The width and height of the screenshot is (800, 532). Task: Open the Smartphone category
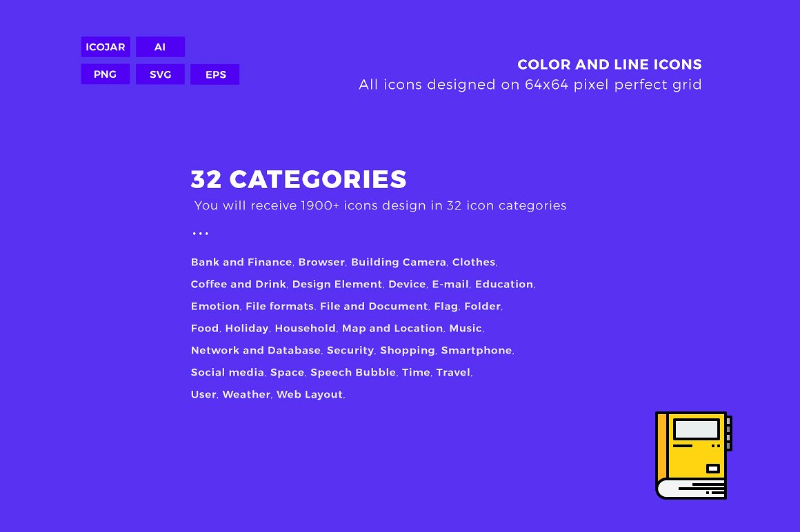(477, 350)
